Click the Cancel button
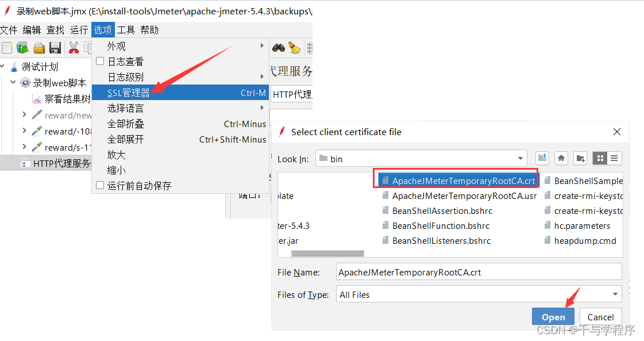 coord(600,317)
